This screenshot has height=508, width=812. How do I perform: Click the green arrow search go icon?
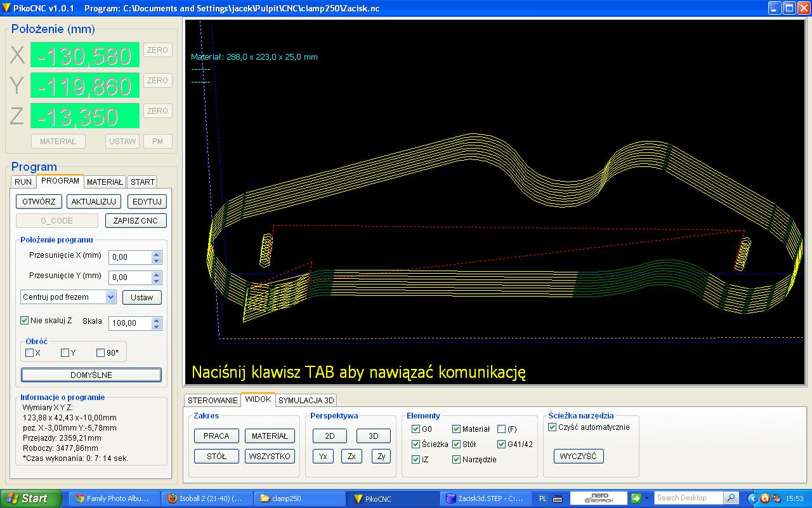point(636,498)
